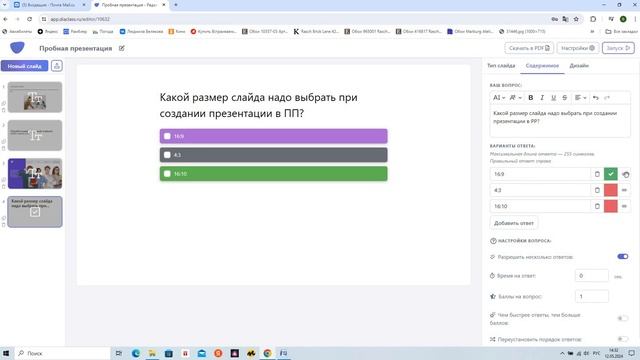This screenshot has width=640, height=360.
Task: Edit the 4:3 answer input field
Action: (x=540, y=190)
